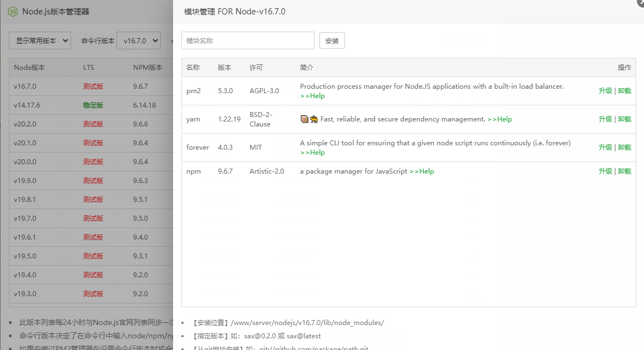Click the Node.js logo icon
644x350 pixels.
click(x=12, y=11)
